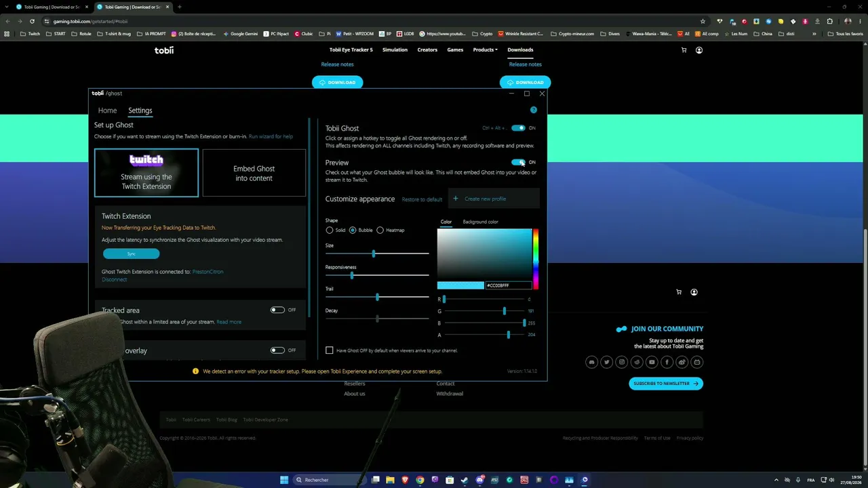Open Run wizard for help link

click(x=271, y=136)
